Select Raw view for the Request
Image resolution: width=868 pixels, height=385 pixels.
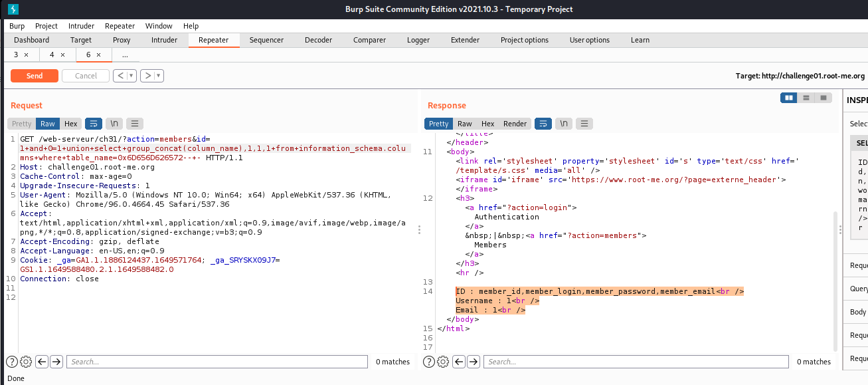[x=48, y=124]
